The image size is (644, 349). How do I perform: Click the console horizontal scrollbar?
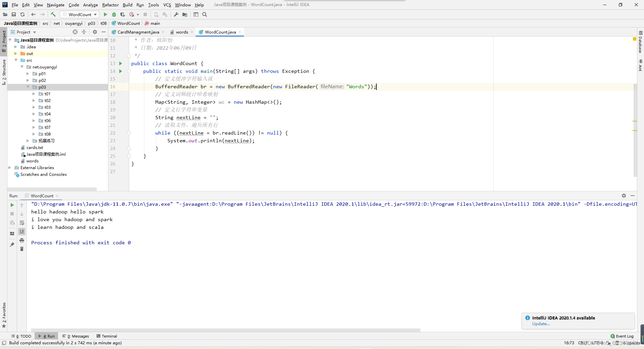click(x=225, y=330)
